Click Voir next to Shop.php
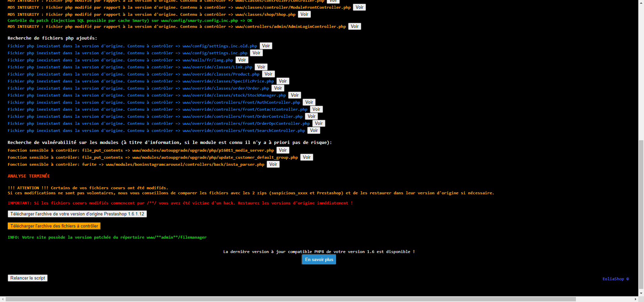 pyautogui.click(x=304, y=14)
